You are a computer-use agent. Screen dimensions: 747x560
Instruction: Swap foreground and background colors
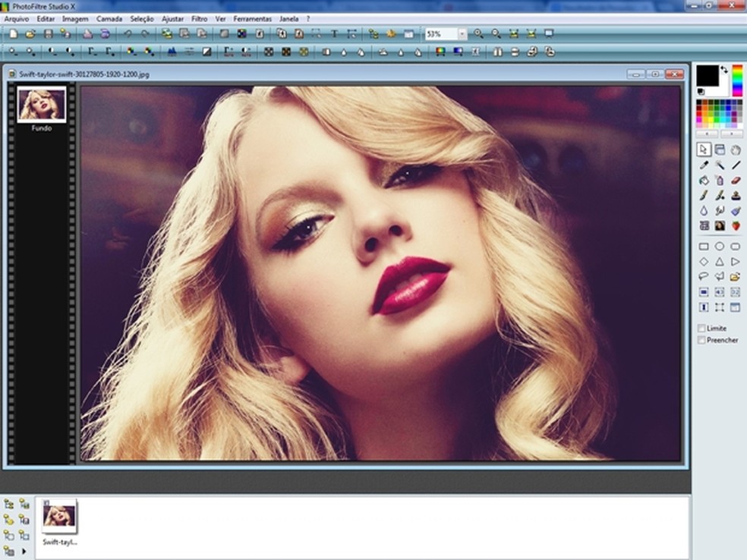[x=724, y=70]
